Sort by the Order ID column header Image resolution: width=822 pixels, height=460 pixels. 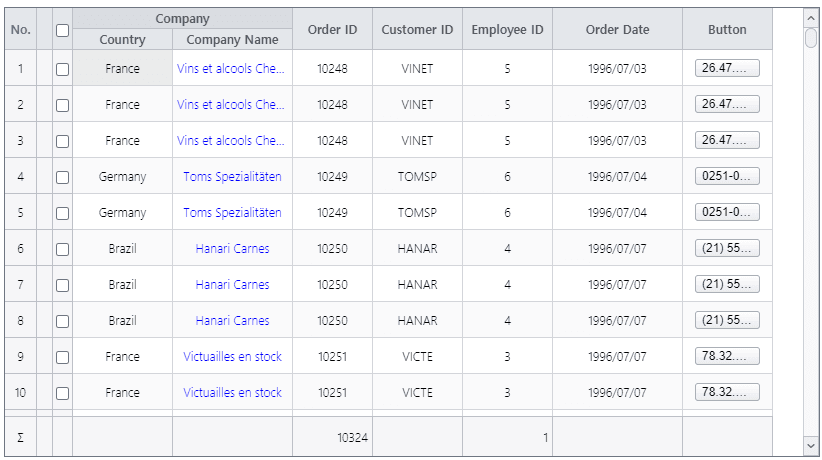click(332, 30)
